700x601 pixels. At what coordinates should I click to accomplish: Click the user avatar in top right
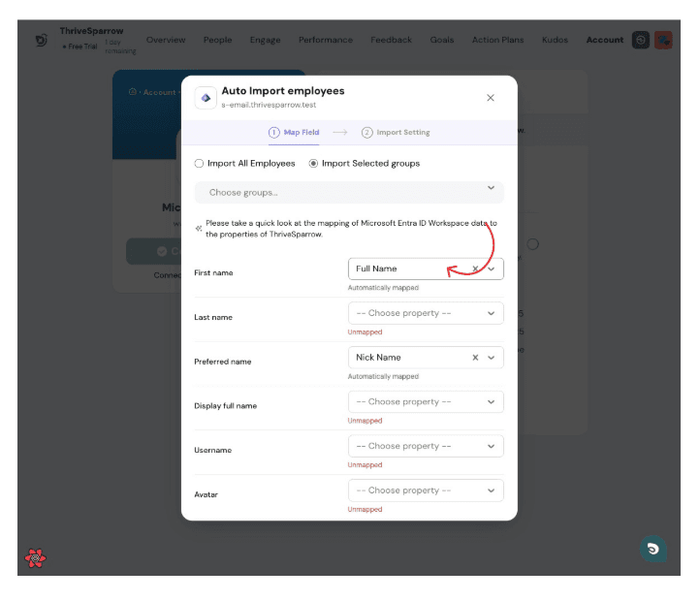pos(663,40)
